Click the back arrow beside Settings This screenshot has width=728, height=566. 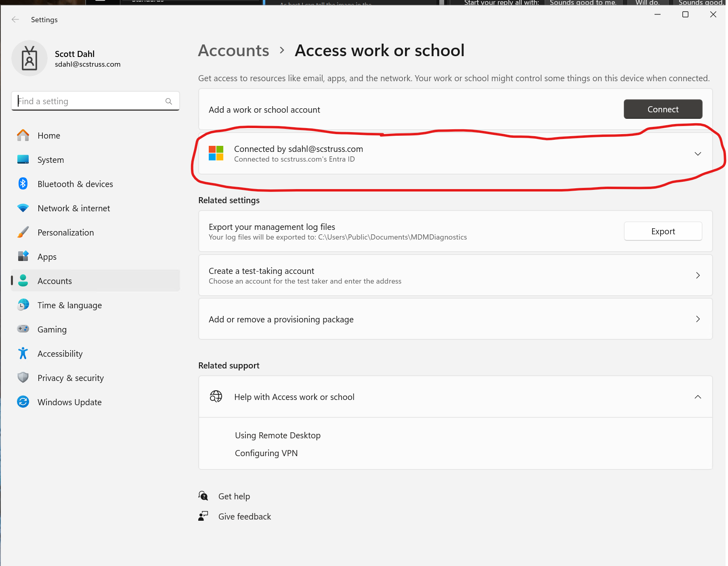point(15,19)
